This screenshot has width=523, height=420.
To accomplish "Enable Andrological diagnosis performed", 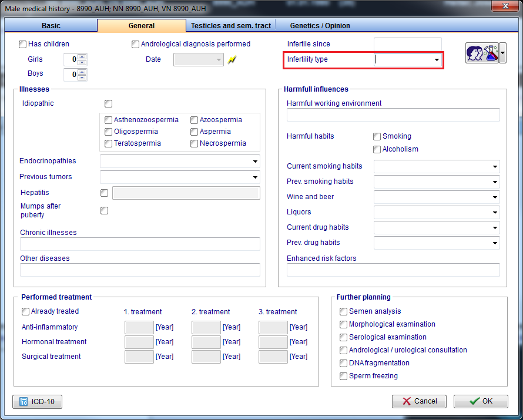I will [135, 44].
